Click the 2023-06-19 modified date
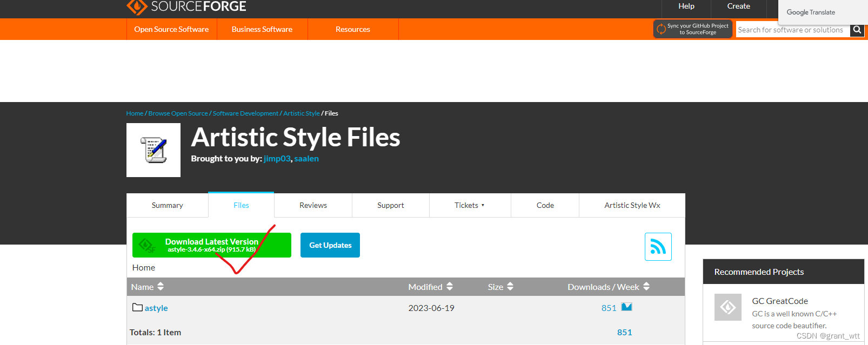 pyautogui.click(x=431, y=308)
